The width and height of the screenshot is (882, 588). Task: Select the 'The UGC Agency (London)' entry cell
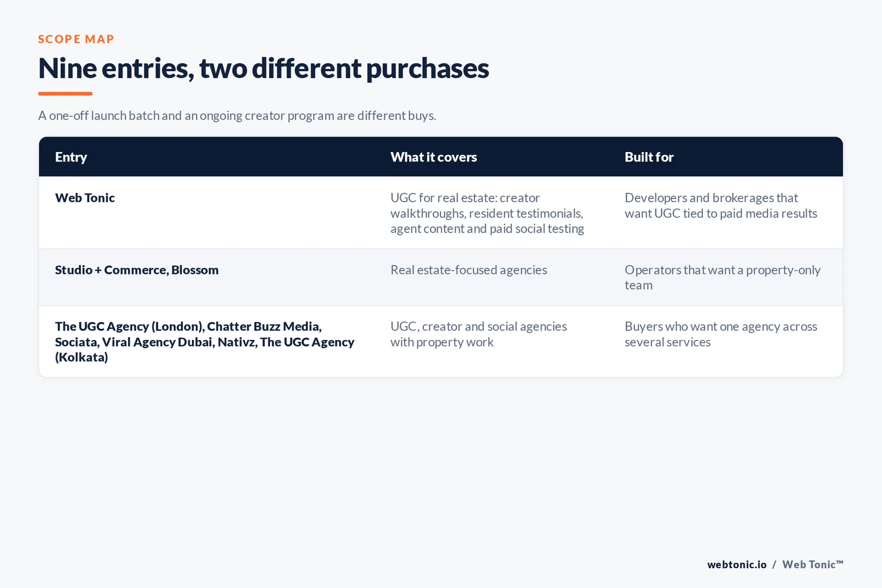coord(205,342)
